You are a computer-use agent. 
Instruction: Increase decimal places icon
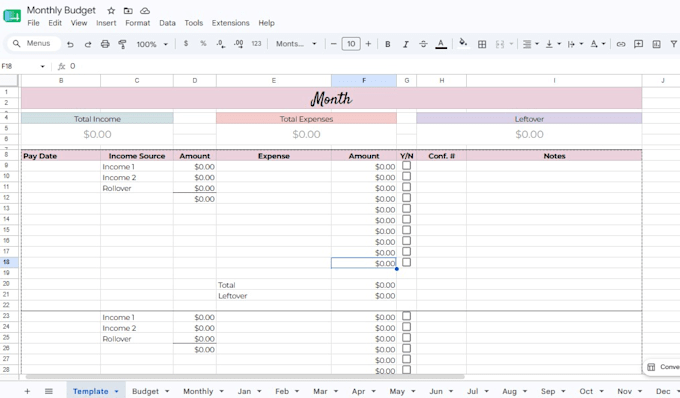[x=239, y=44]
